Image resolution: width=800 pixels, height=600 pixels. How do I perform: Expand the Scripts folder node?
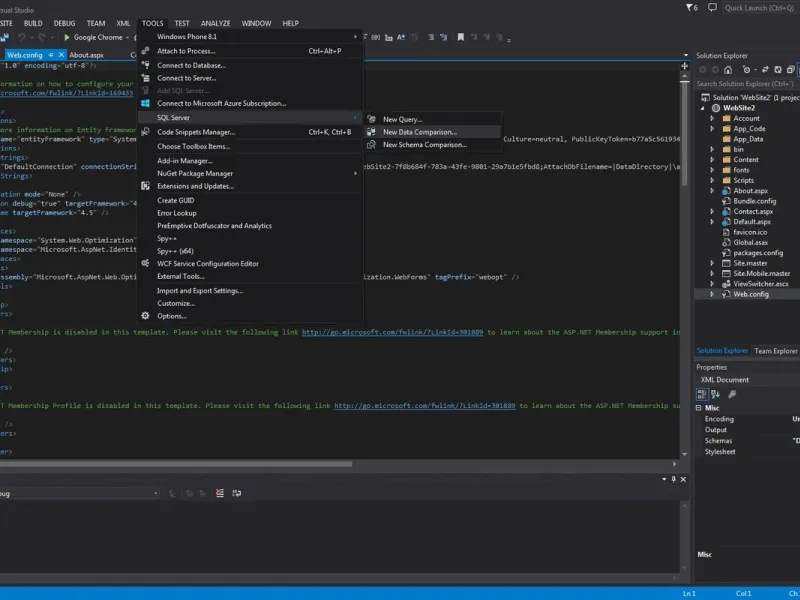pos(712,180)
